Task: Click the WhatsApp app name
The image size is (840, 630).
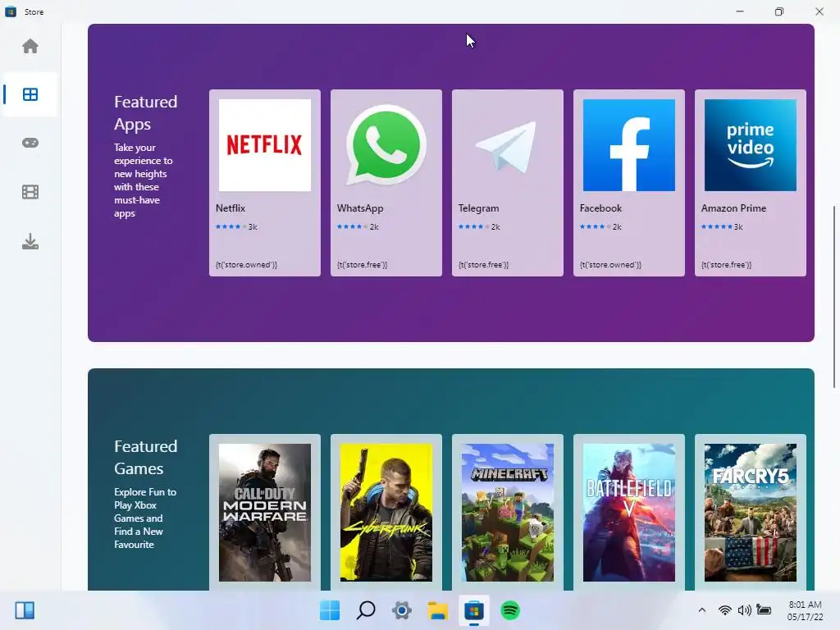Action: point(360,208)
